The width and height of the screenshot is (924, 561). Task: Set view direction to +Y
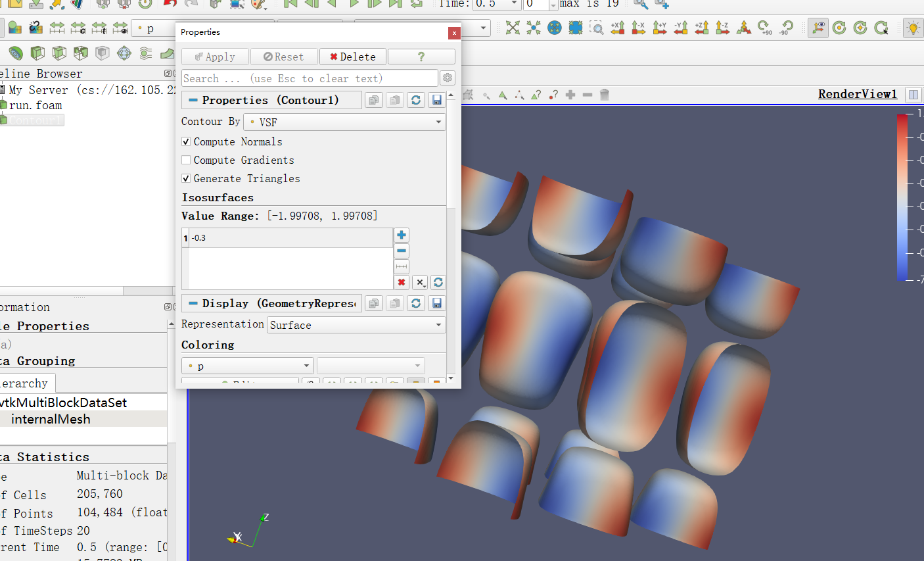(x=660, y=28)
